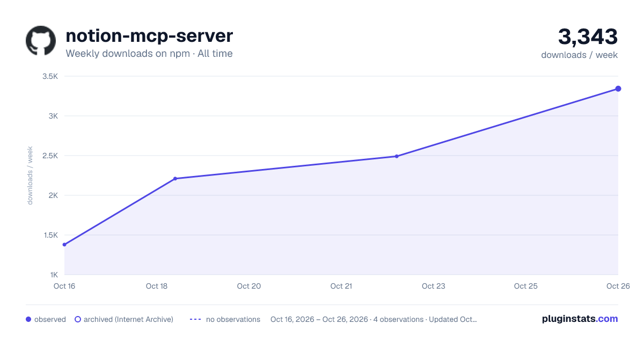Open the pluginstats.com link
The height and width of the screenshot is (338, 644).
580,319
